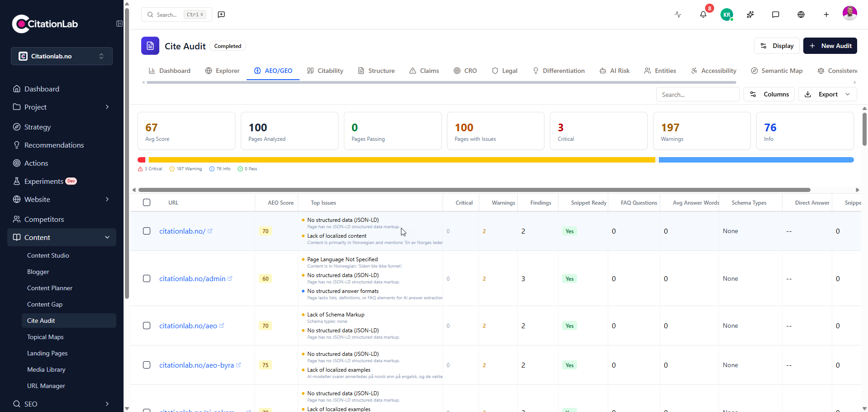Screen dimensions: 868x412
Task: Open external link icon for citationlab.no/
Action: tap(210, 231)
